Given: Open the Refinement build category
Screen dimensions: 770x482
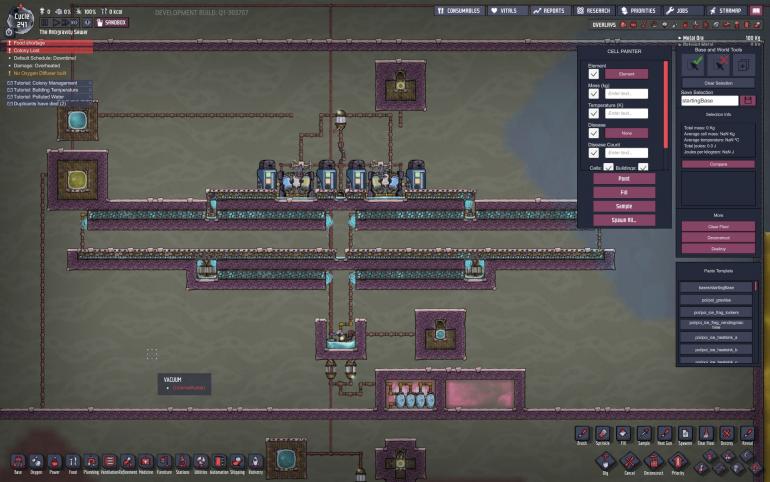Looking at the screenshot, I should click(x=128, y=463).
